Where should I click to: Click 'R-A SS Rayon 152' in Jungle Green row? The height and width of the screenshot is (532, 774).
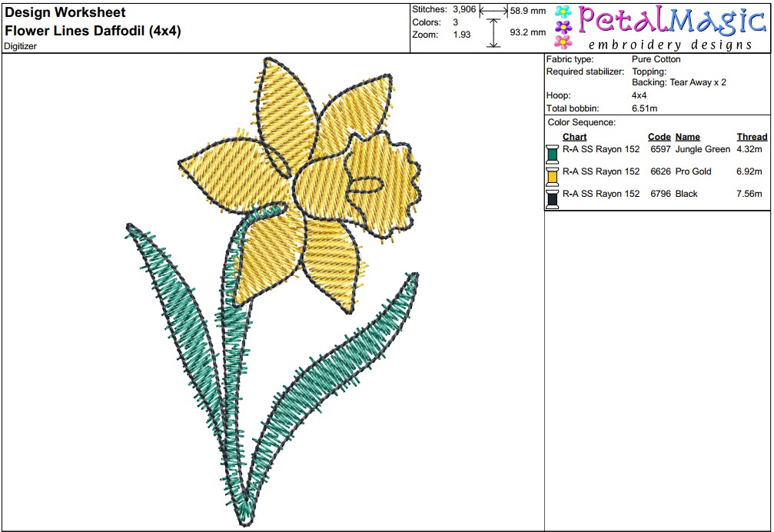tap(601, 149)
